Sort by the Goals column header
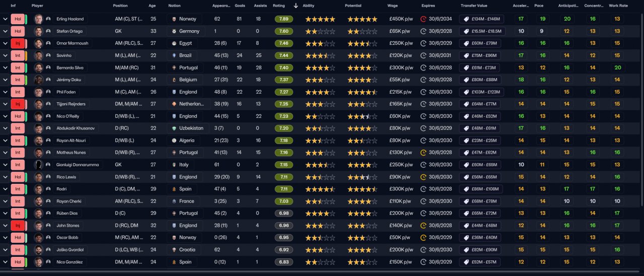The width and height of the screenshot is (644, 276). tap(240, 6)
